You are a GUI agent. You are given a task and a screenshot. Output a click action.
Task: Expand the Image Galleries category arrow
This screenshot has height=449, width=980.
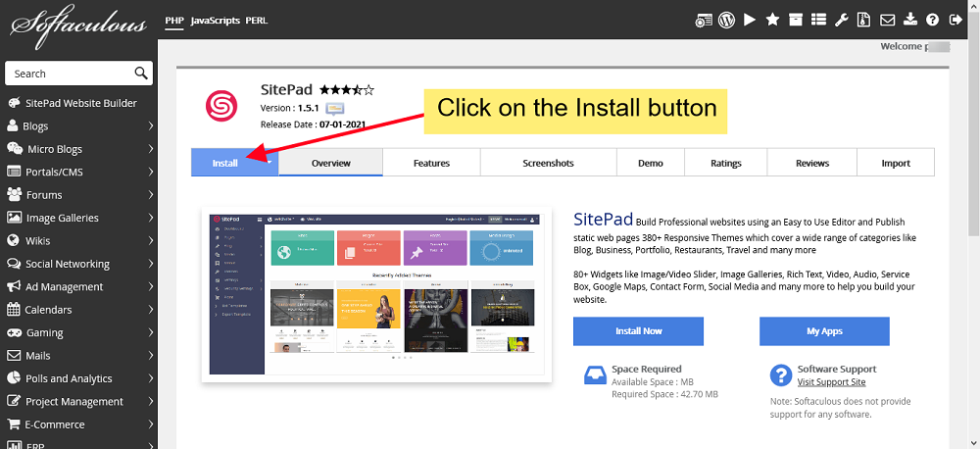151,218
